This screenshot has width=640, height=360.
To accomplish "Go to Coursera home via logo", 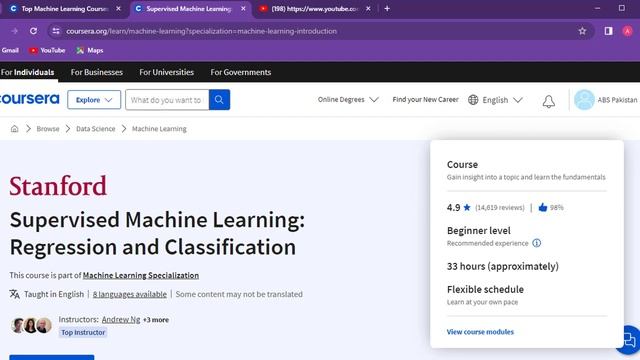I will [29, 99].
